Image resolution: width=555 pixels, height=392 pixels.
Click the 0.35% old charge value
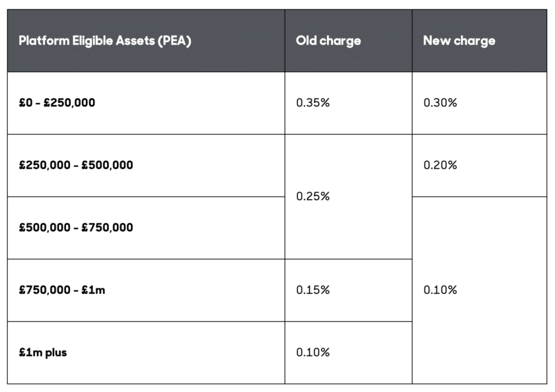point(313,103)
